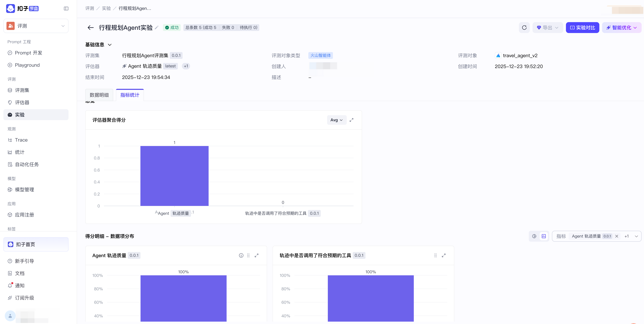Open the 智能优化 menu button
Viewport: 644px width, 324px height.
click(x=621, y=27)
